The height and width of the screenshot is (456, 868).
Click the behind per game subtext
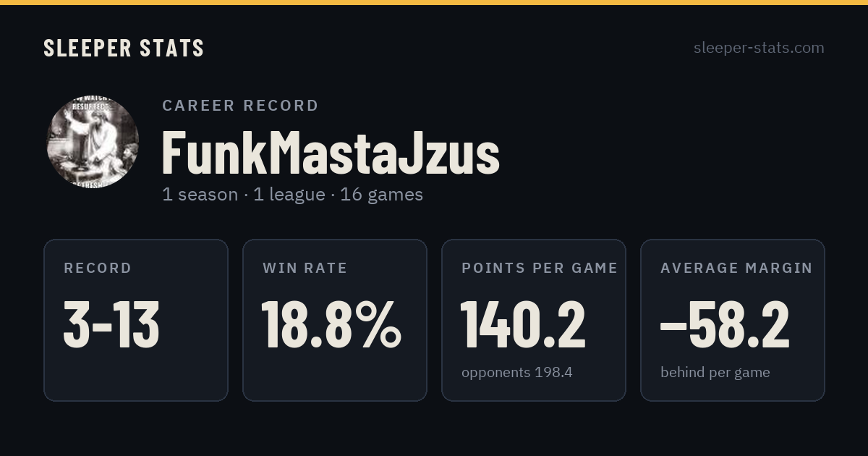click(715, 373)
